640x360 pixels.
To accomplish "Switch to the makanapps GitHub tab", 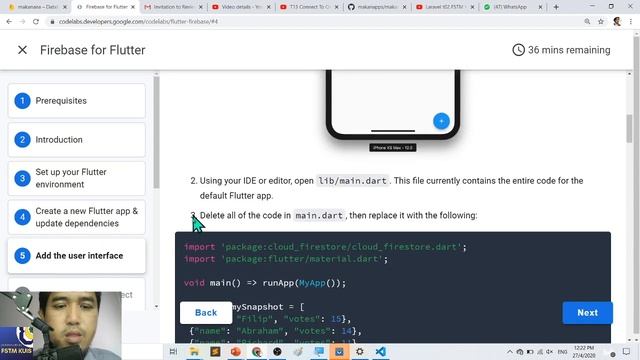I will pyautogui.click(x=376, y=7).
